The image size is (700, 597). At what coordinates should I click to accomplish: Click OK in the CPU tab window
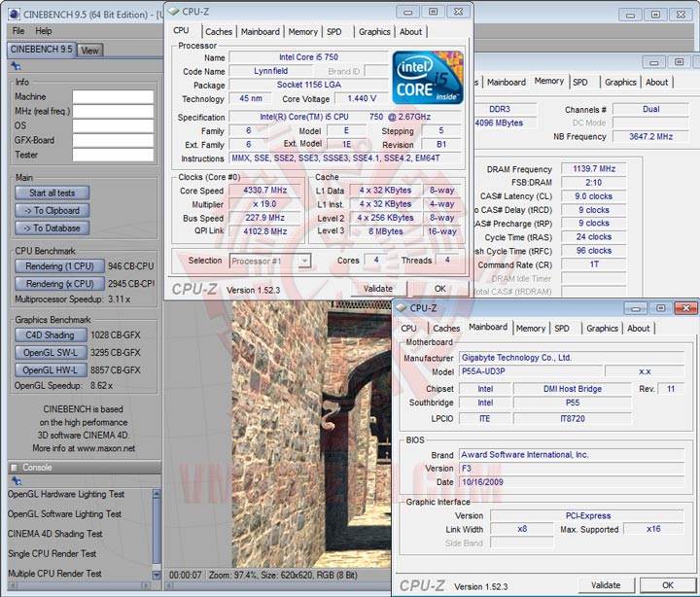click(440, 289)
